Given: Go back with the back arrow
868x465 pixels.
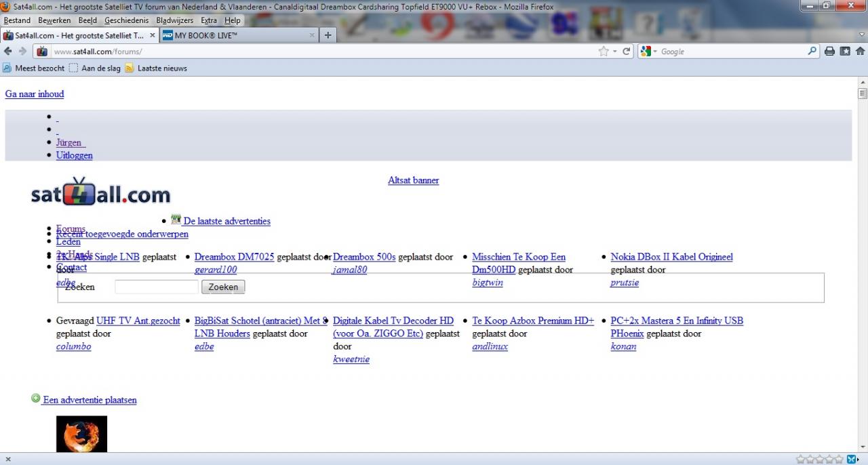Looking at the screenshot, I should click(x=8, y=52).
